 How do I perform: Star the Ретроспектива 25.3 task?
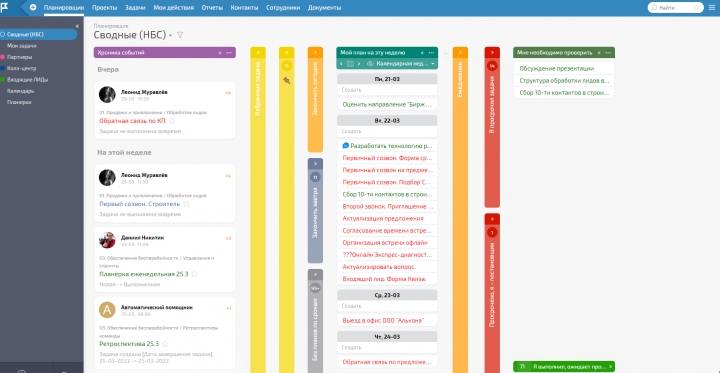(165, 344)
